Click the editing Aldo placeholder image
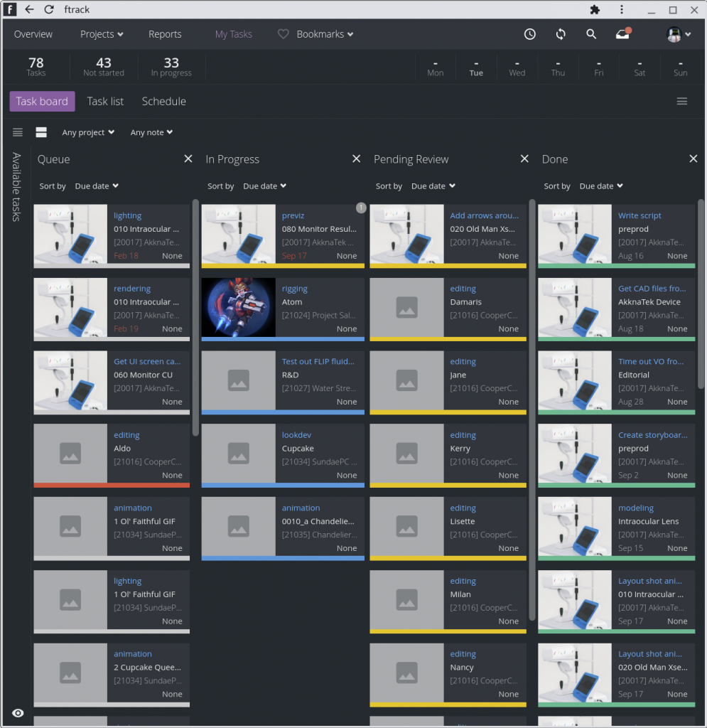 (70, 453)
